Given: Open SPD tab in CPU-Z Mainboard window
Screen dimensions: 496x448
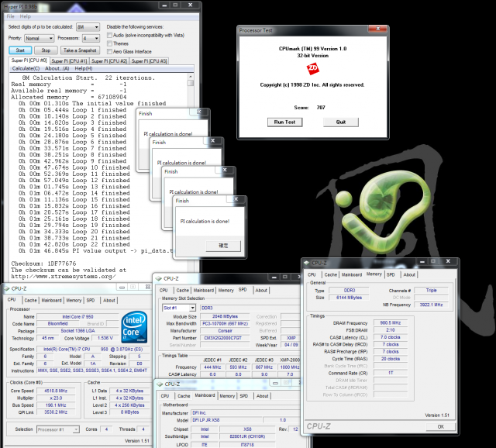Looking at the screenshot, I should [x=243, y=396].
